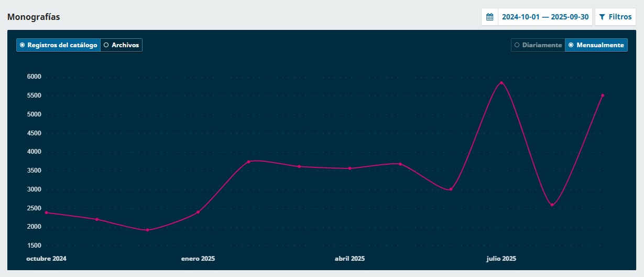Choose the Diariamente time interval

[538, 45]
